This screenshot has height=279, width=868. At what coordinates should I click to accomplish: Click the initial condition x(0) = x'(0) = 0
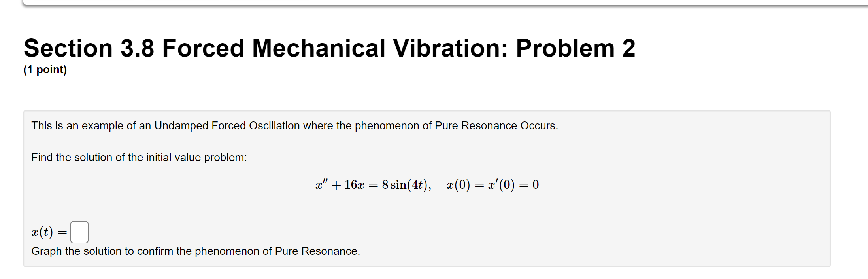tap(492, 184)
